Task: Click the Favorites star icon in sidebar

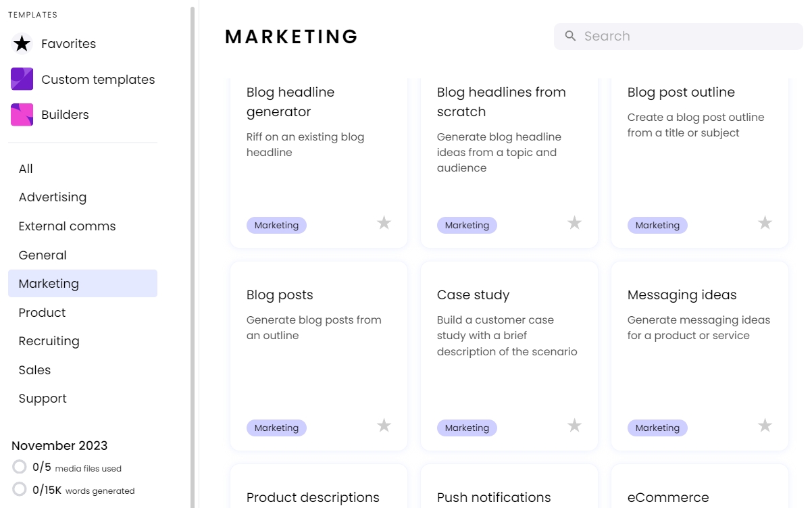Action: [x=22, y=44]
